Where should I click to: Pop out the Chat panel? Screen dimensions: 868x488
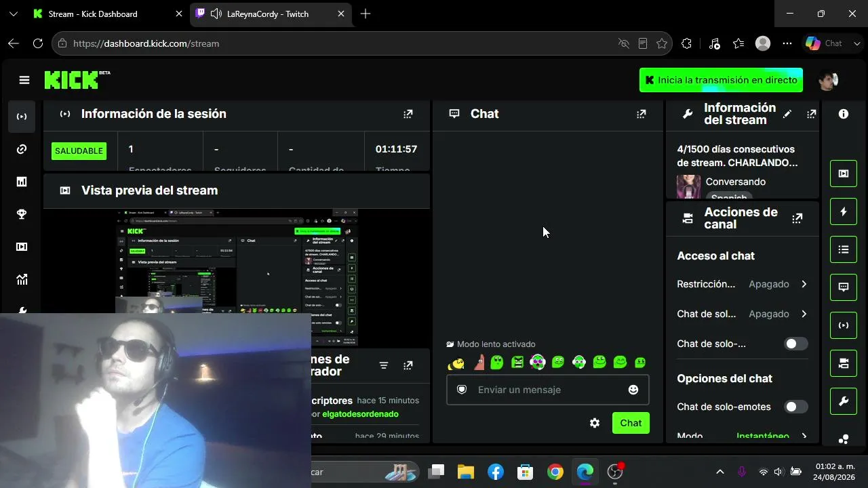pyautogui.click(x=641, y=114)
